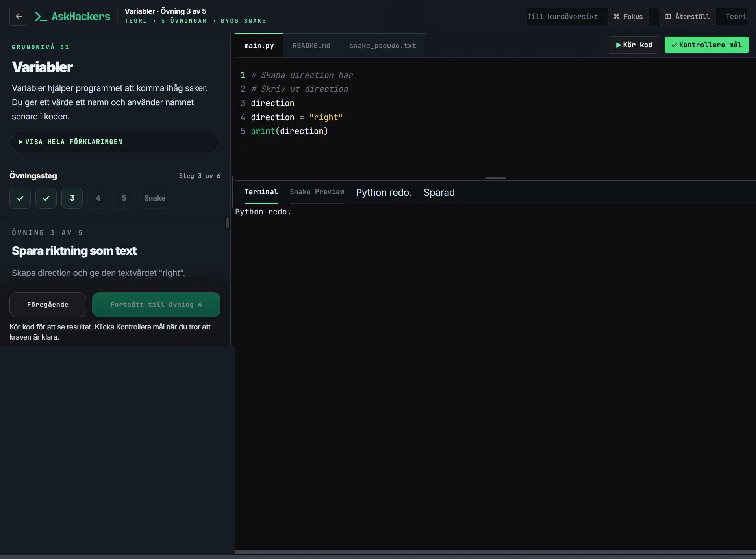Click the back arrow icon

pyautogui.click(x=19, y=16)
